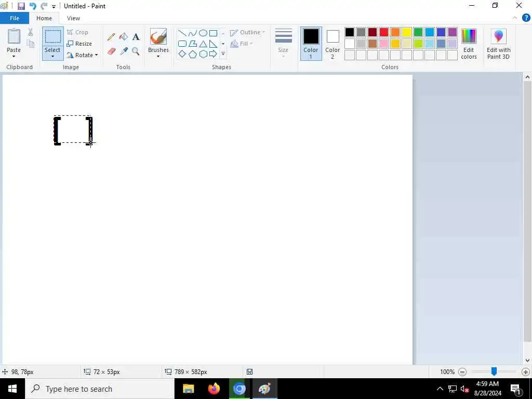The height and width of the screenshot is (399, 532).
Task: Set Color 1 as active color
Action: (x=311, y=44)
